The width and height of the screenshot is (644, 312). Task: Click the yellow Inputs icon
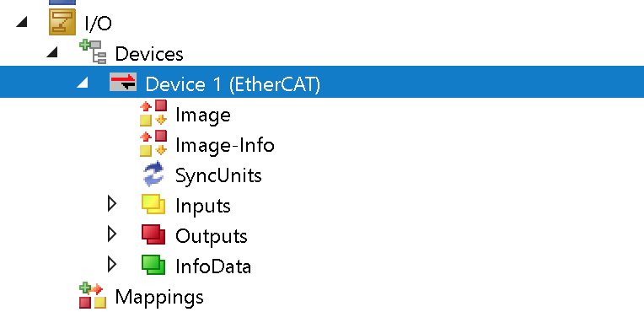[153, 204]
